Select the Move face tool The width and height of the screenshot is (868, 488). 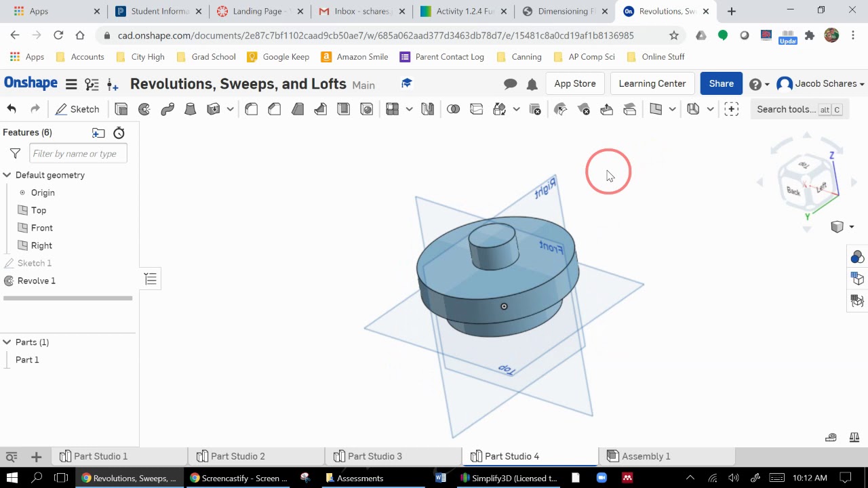tap(607, 109)
